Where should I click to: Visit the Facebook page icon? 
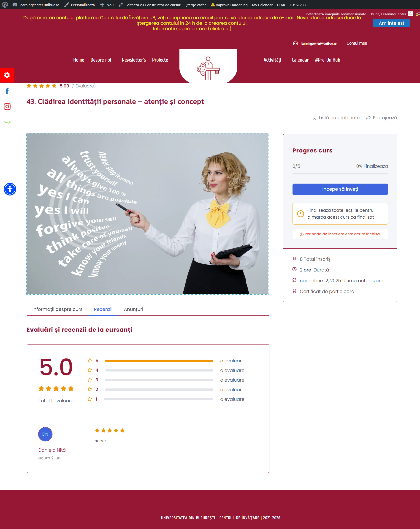coord(7,91)
